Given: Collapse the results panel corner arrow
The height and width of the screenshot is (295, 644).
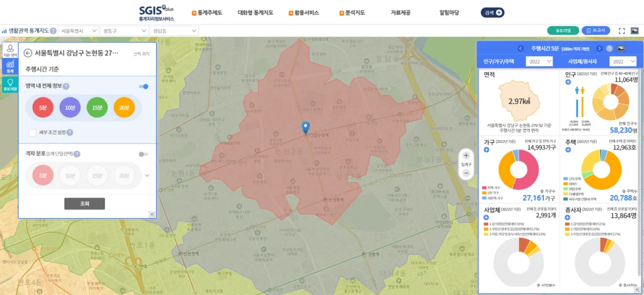Looking at the screenshot, I should (637, 291).
